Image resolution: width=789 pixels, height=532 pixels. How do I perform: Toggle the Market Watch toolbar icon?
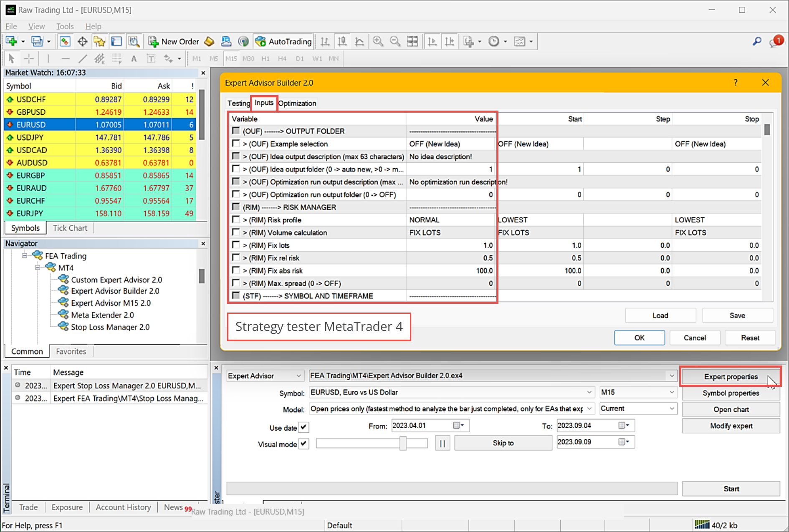[x=65, y=41]
